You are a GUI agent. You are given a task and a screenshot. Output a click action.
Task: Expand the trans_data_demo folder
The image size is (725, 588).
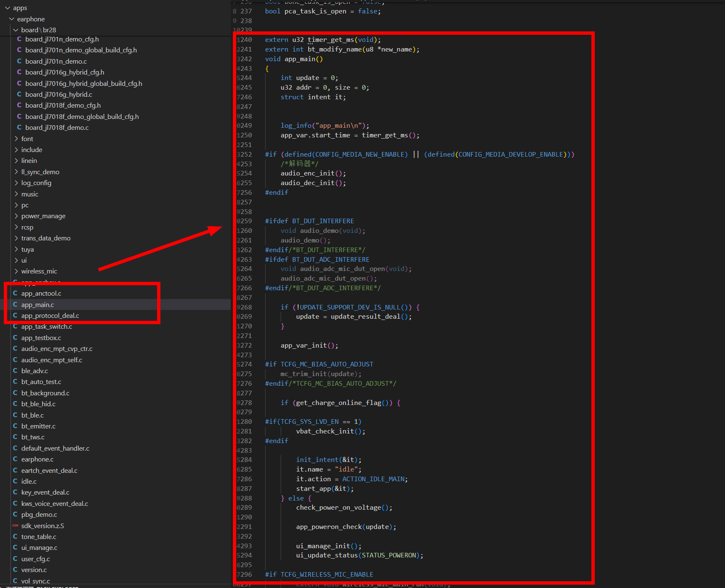[16, 238]
